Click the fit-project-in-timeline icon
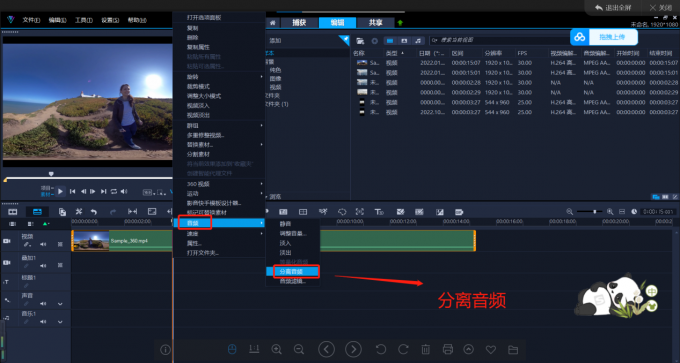Viewport: 680px width, 363px height. pos(622,212)
